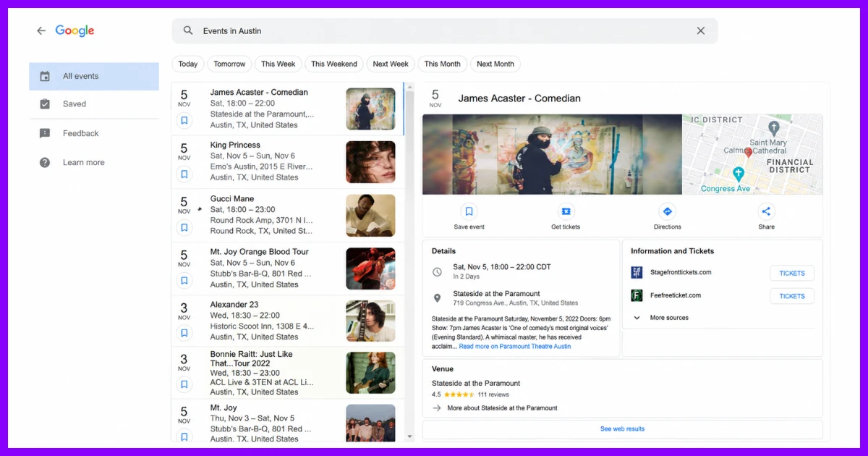Click the magnifier icon in the search bar
The image size is (868, 456).
click(188, 30)
